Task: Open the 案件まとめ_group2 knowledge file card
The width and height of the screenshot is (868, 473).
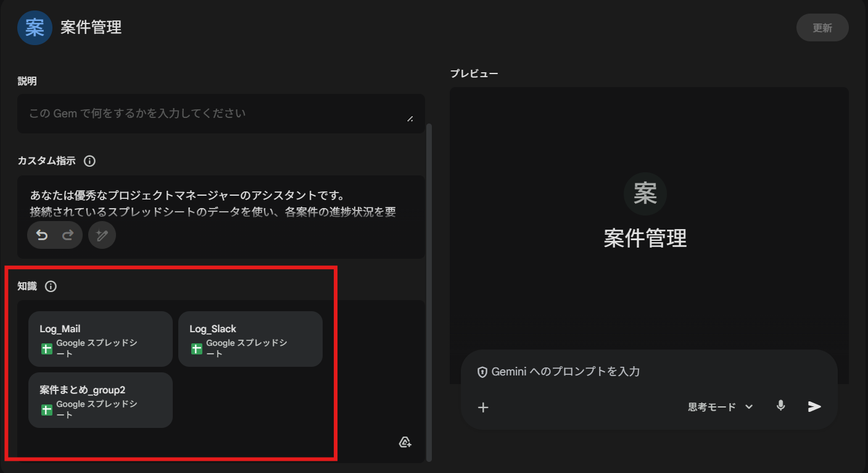Action: tap(101, 400)
